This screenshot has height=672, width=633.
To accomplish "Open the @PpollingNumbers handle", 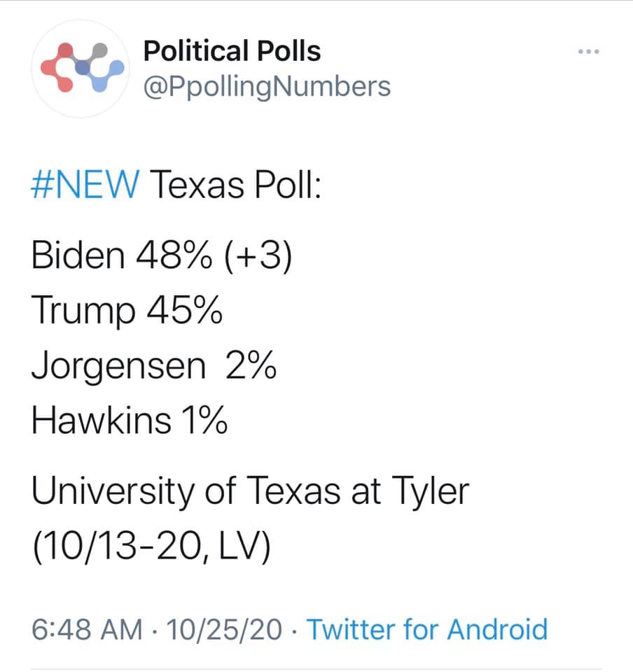I will click(x=267, y=87).
